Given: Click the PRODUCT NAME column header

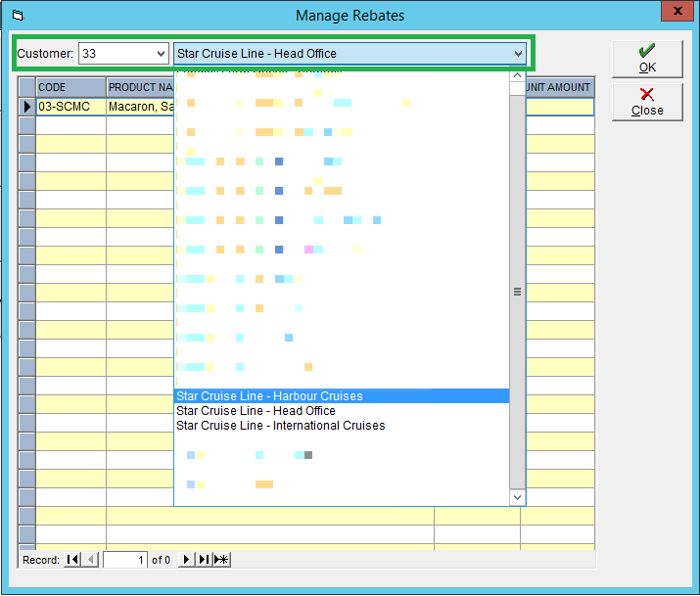Looking at the screenshot, I should 140,87.
